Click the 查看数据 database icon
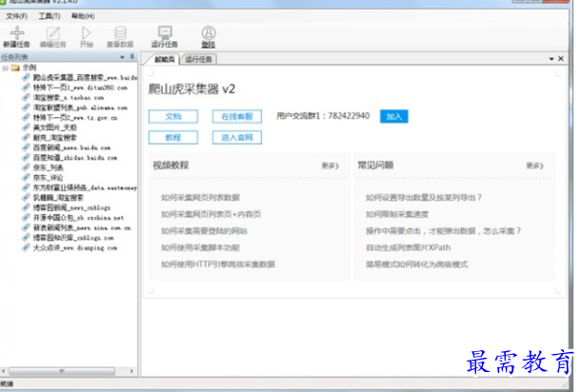The height and width of the screenshot is (392, 582). pyautogui.click(x=120, y=33)
